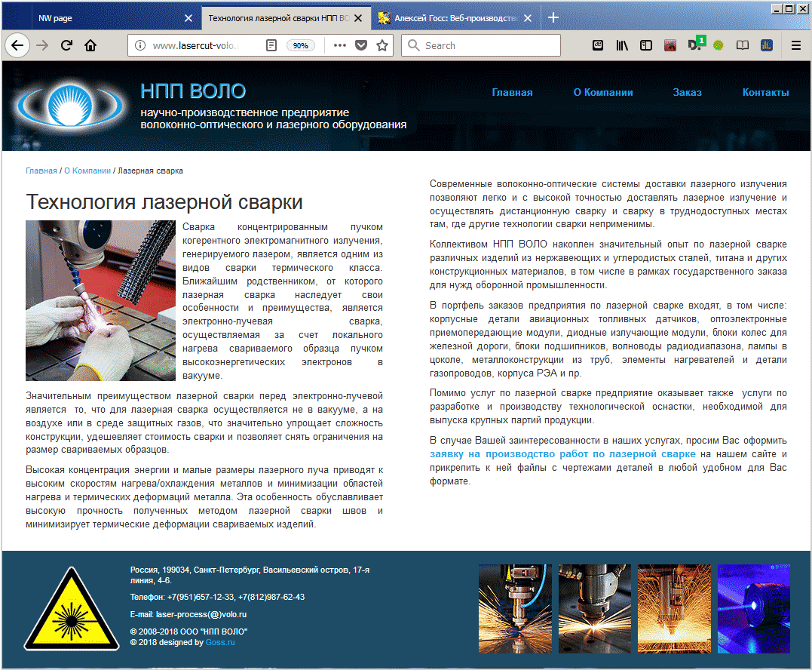Toggle reader view in the address bar

[x=271, y=45]
